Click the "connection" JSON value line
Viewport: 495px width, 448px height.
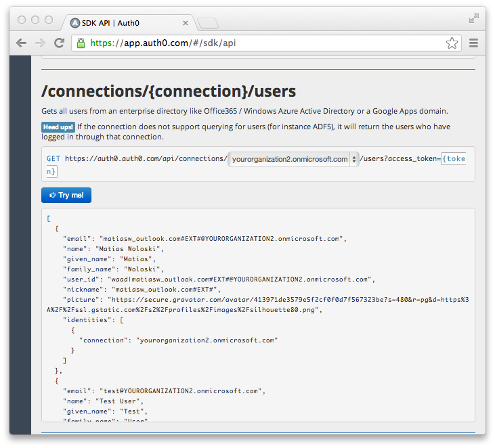[178, 340]
